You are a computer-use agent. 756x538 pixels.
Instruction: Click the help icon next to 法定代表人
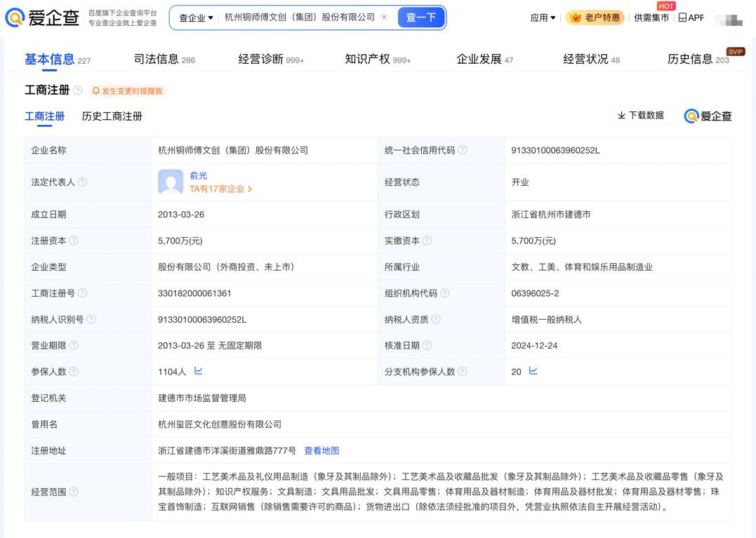click(x=83, y=182)
